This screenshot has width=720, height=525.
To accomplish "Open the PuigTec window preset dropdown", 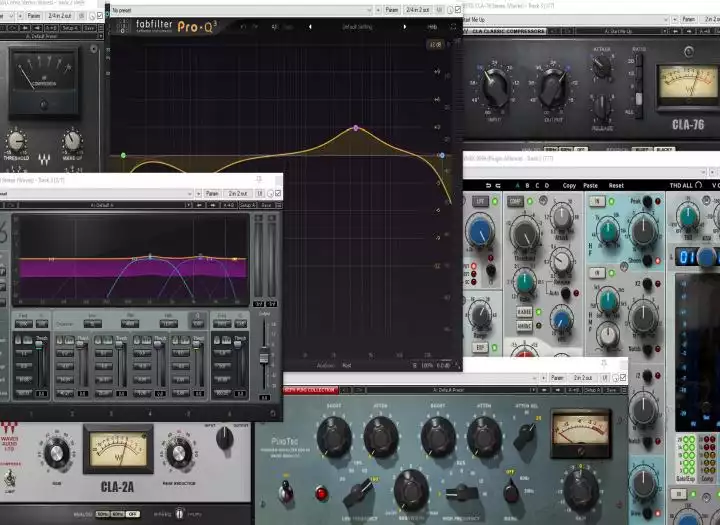I will [x=410, y=378].
